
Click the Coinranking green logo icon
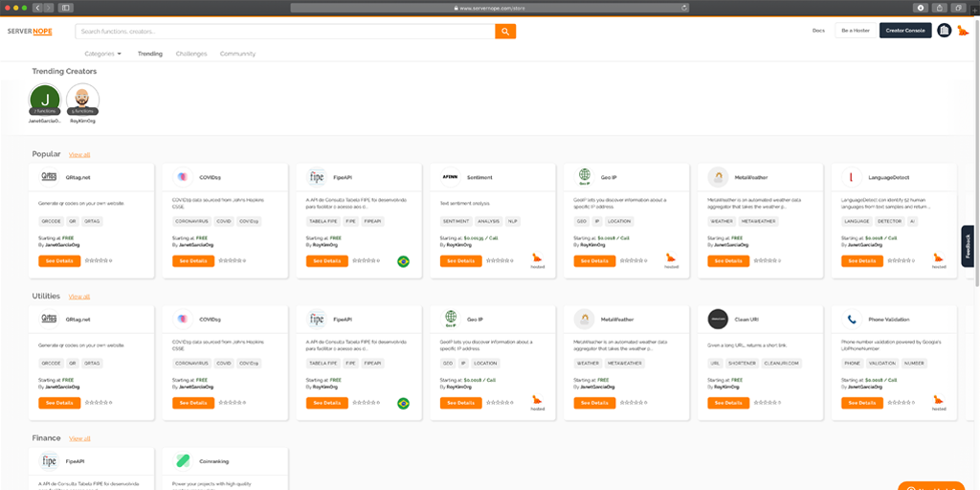[x=182, y=460]
